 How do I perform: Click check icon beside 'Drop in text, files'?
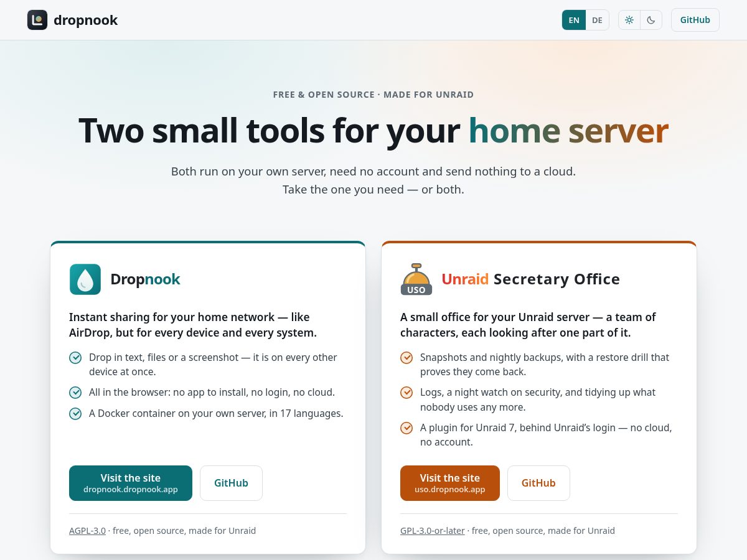point(75,358)
